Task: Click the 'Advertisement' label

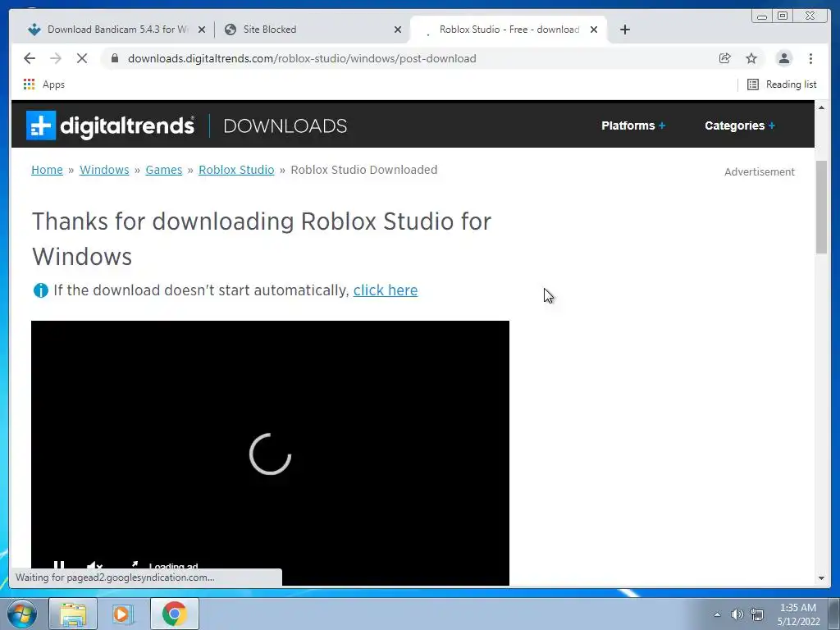Action: coord(760,172)
